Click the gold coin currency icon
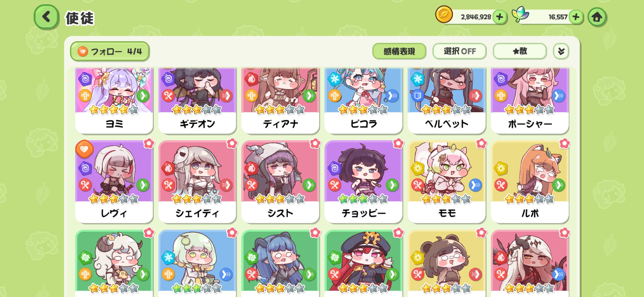This screenshot has height=297, width=644. click(444, 15)
